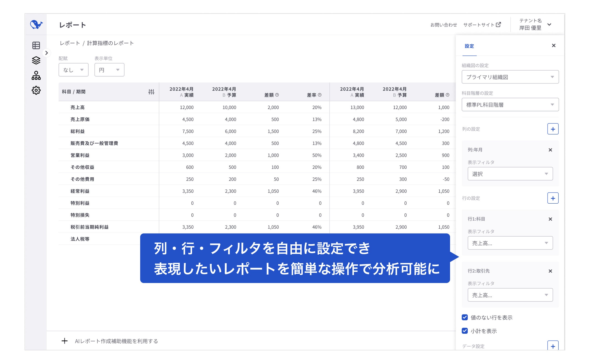
Task: Open the サポートサイト link
Action: point(482,25)
